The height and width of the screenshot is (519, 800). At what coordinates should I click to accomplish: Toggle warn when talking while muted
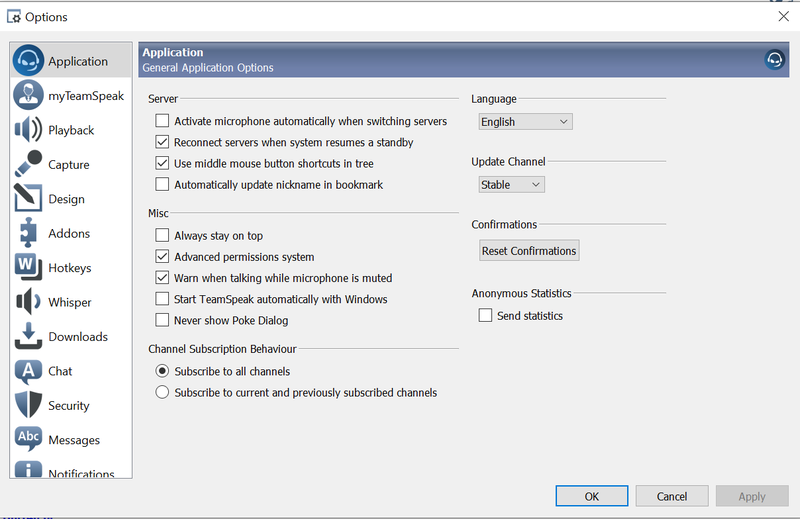pyautogui.click(x=162, y=278)
